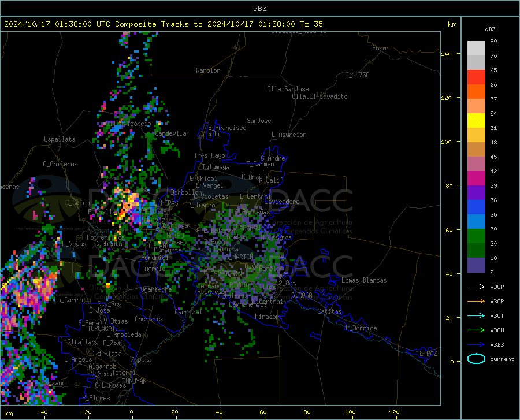Click the cyan 'current' ellipse legend icon

coord(476,359)
